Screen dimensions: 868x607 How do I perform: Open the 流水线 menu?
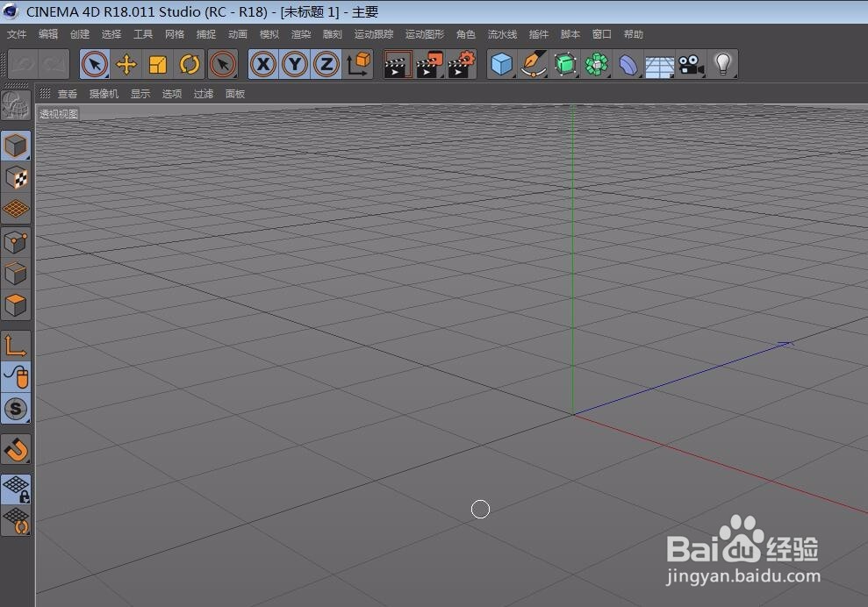click(502, 34)
